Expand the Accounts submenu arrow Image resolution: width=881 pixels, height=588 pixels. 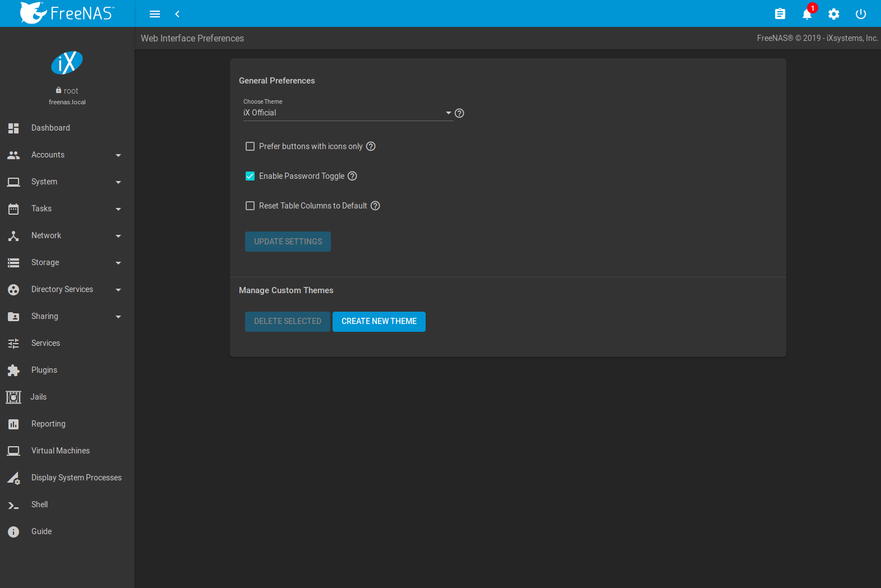(118, 155)
